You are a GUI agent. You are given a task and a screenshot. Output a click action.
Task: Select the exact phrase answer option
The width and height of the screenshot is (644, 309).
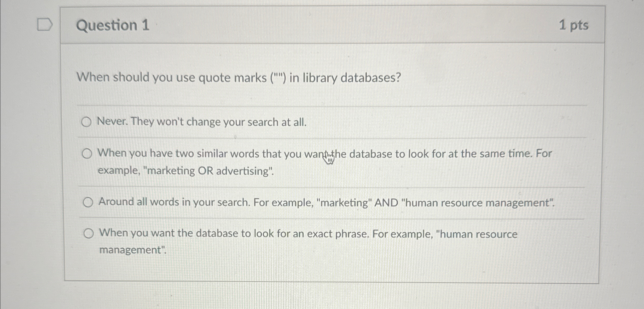tap(89, 233)
